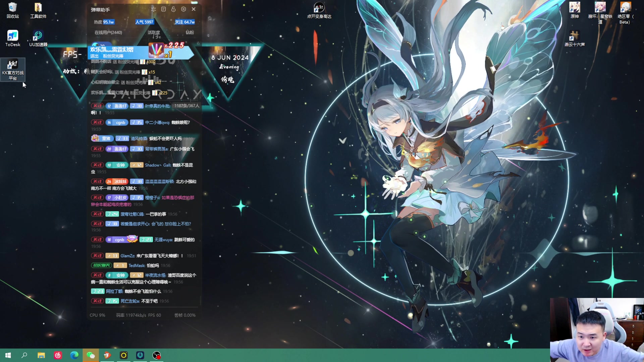The width and height of the screenshot is (644, 362).
Task: Launch 原神 from the desktop
Action: click(575, 10)
